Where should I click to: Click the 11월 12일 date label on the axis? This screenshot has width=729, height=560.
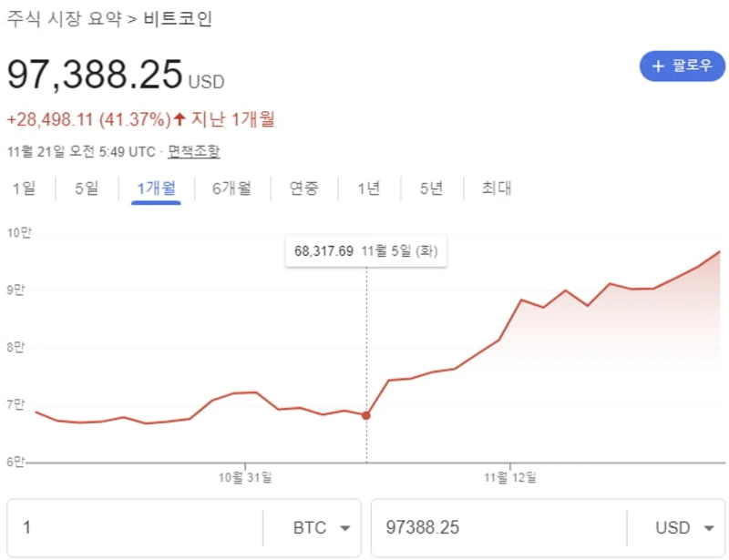[510, 476]
